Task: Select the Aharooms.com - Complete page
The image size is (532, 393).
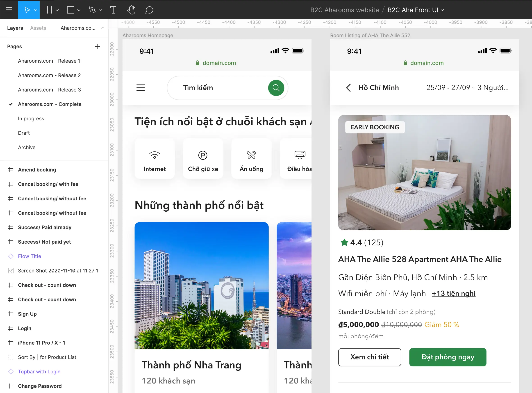Action: coord(50,104)
